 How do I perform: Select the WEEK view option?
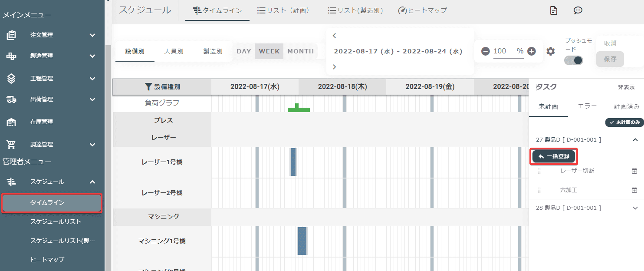click(269, 51)
